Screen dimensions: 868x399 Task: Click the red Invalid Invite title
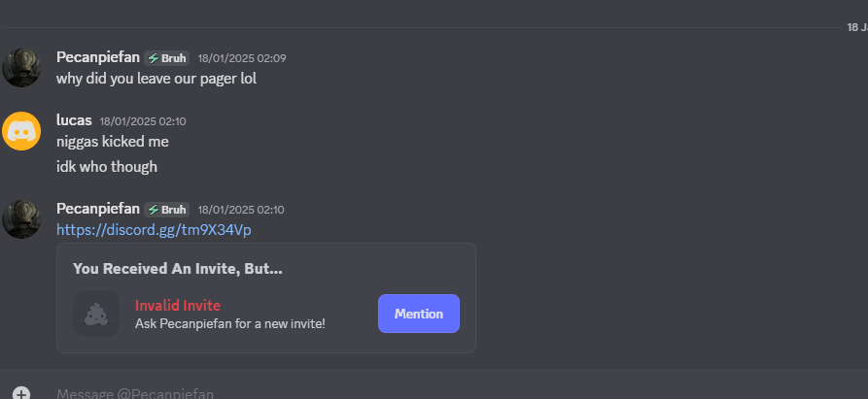coord(178,305)
